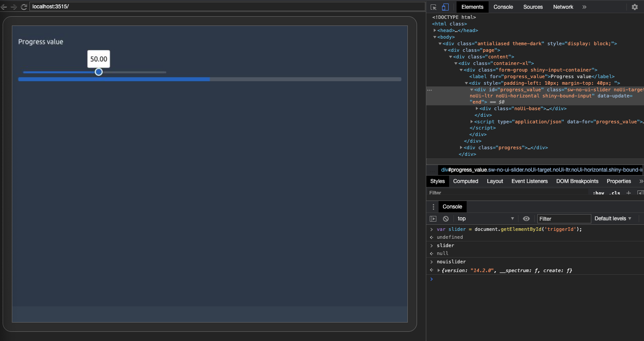Click the browser back arrow
The height and width of the screenshot is (341, 644).
coord(4,7)
